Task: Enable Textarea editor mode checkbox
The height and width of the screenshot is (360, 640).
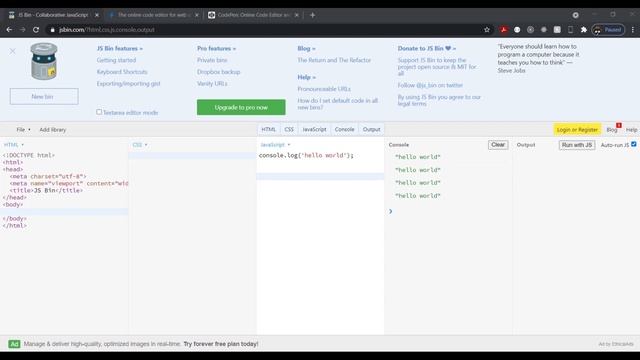Action: (99, 112)
